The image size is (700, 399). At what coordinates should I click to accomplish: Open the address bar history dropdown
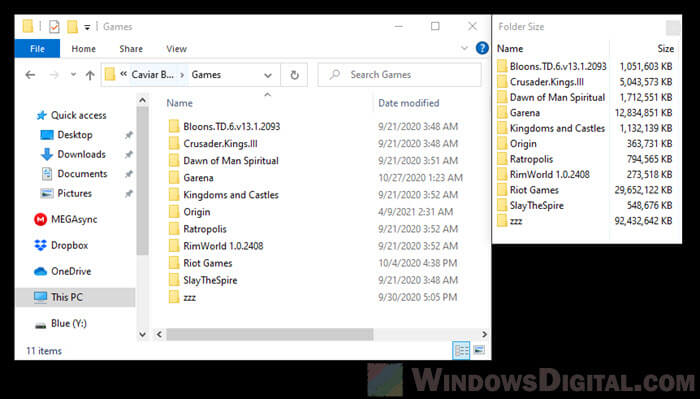pos(268,75)
